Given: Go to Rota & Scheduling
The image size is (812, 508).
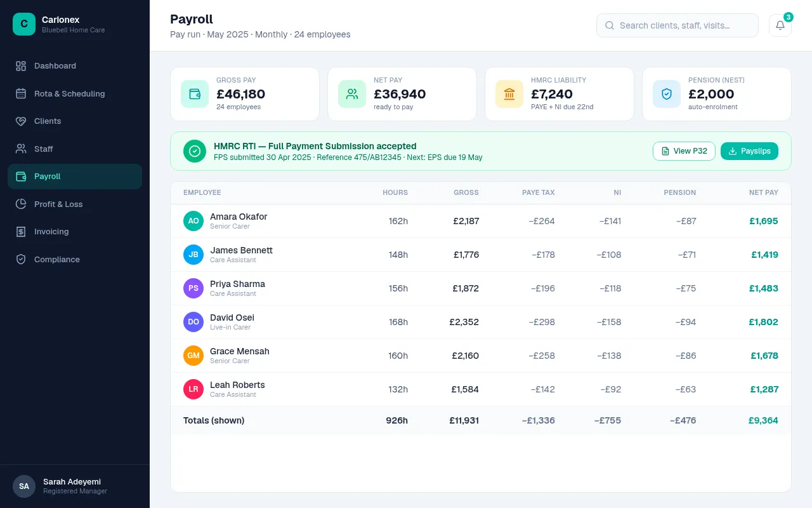Looking at the screenshot, I should click(x=75, y=93).
